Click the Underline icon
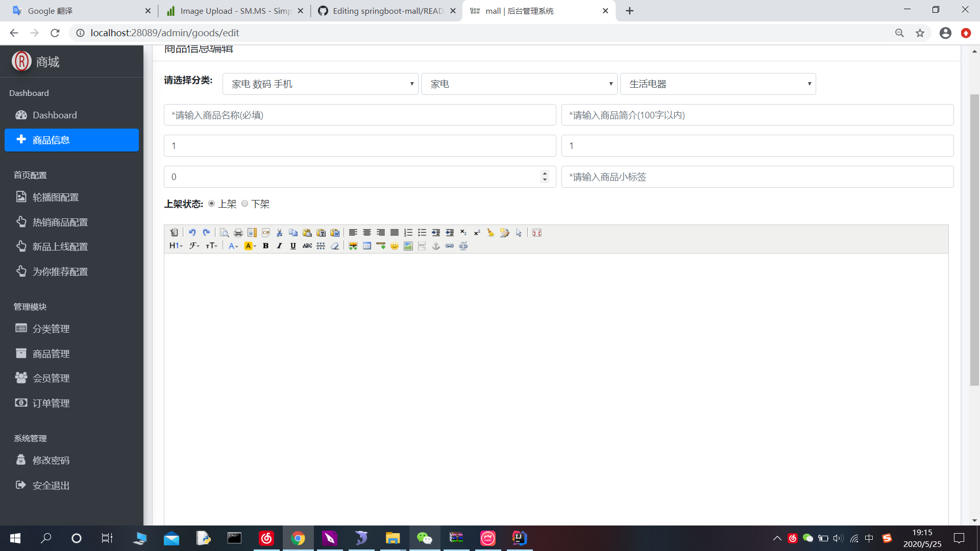Screen dimensions: 980x551 point(293,245)
